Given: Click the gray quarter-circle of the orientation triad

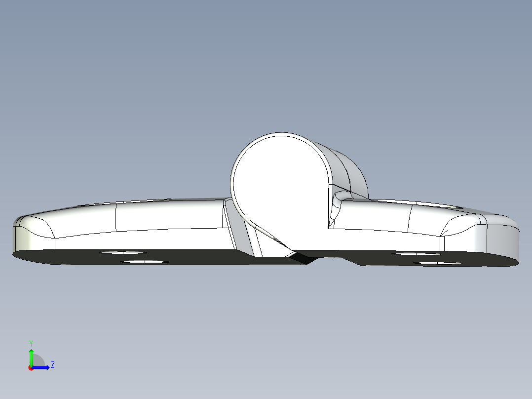Looking at the screenshot, I should 38,359.
